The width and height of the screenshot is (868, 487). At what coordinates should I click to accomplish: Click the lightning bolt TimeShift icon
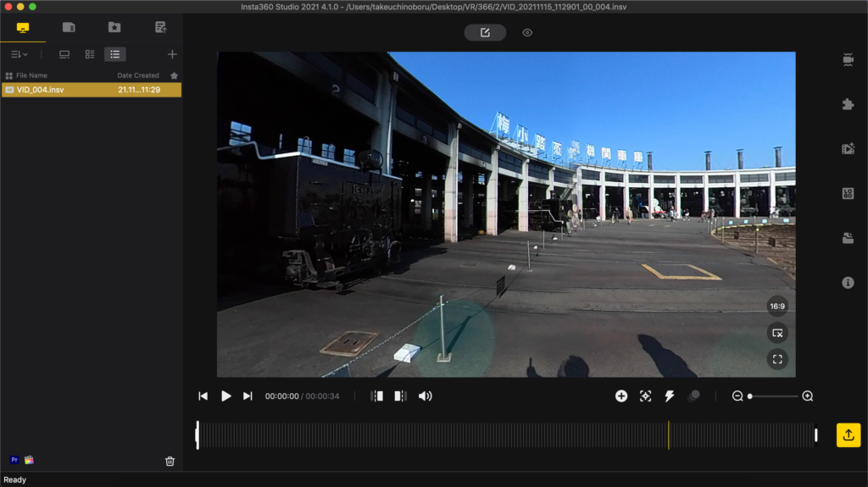point(669,396)
